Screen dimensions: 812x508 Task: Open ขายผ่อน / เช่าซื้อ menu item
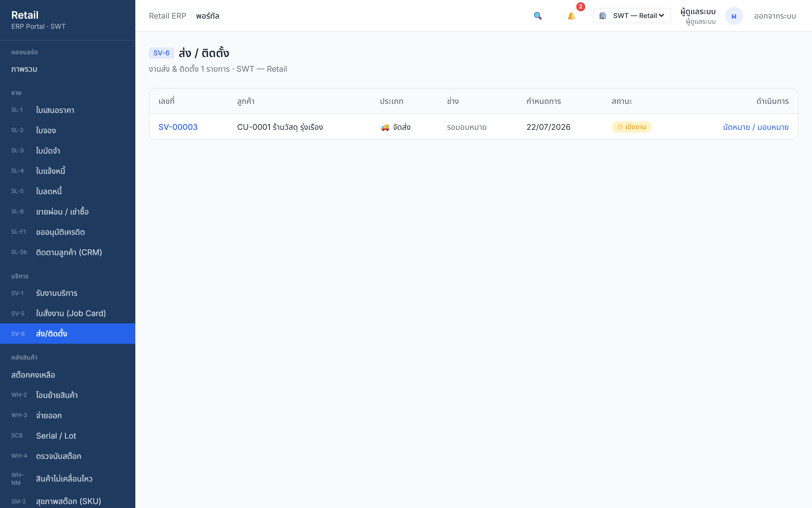[x=67, y=212]
